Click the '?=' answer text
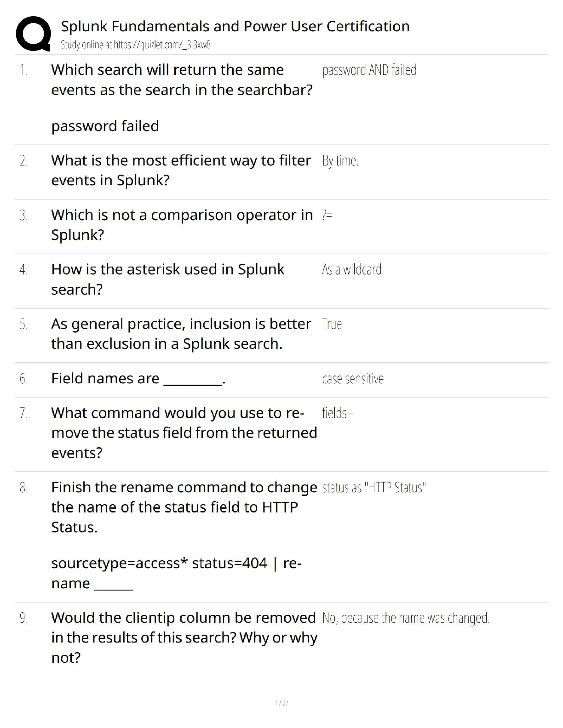Screen dimensions: 563x728 (x=327, y=215)
